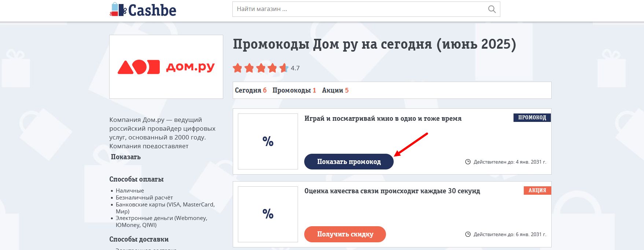
Task: Click the Cashbe logo
Action: [143, 10]
